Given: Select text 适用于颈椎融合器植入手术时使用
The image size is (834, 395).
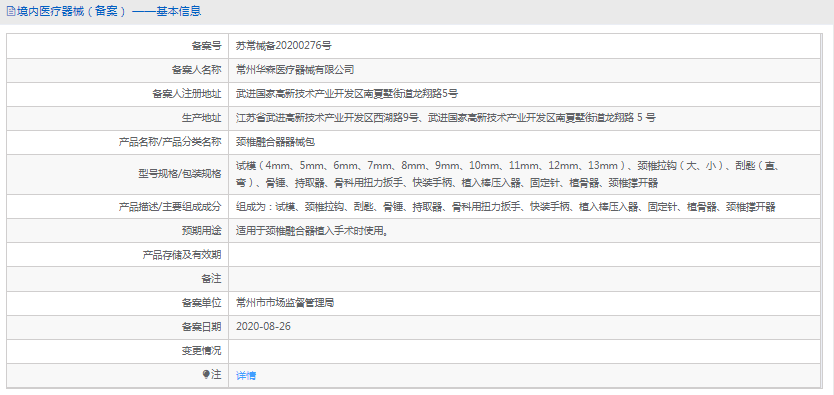Looking at the screenshot, I should tap(311, 230).
